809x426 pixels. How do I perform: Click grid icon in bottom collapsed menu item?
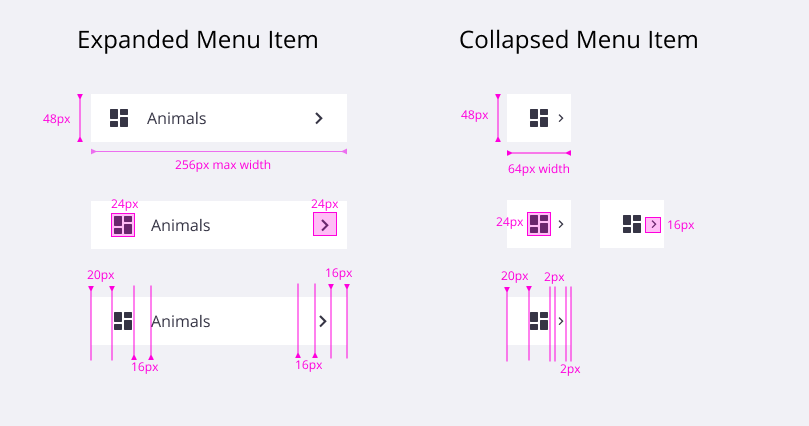[539, 321]
